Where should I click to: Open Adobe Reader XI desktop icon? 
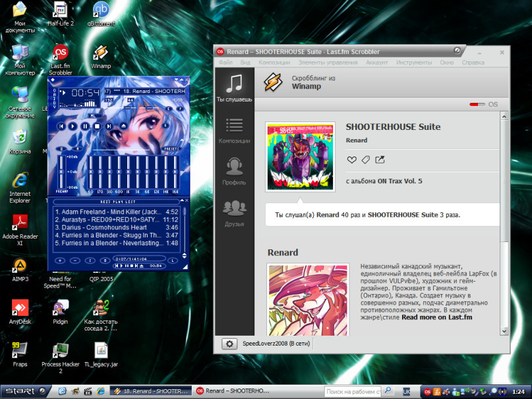click(20, 230)
